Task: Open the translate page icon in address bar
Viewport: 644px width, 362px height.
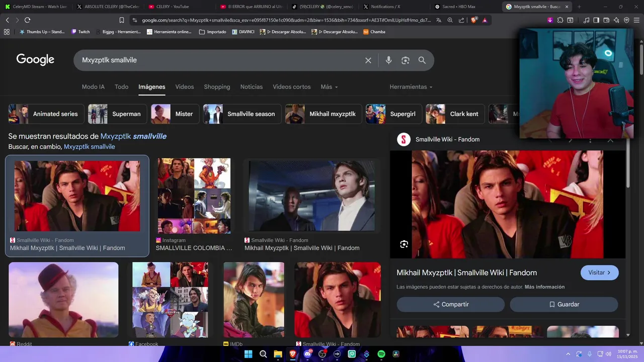Action: click(x=439, y=20)
